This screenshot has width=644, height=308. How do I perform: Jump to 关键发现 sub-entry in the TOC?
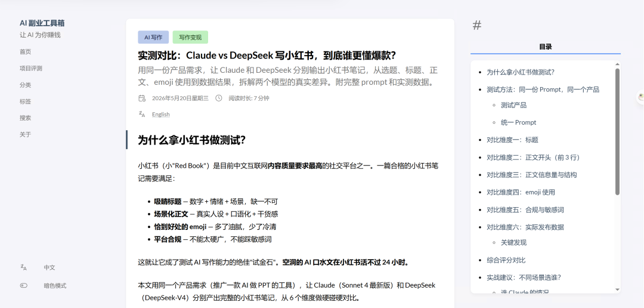pos(513,242)
